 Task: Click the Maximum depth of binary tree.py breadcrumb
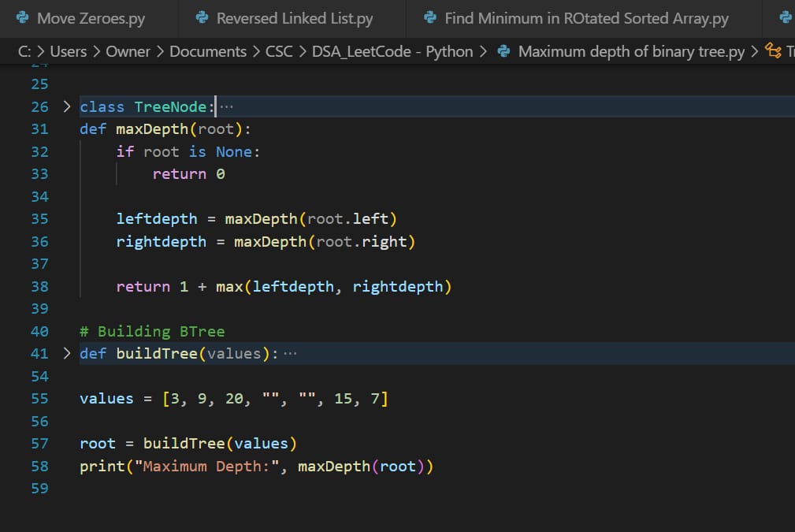pyautogui.click(x=631, y=51)
